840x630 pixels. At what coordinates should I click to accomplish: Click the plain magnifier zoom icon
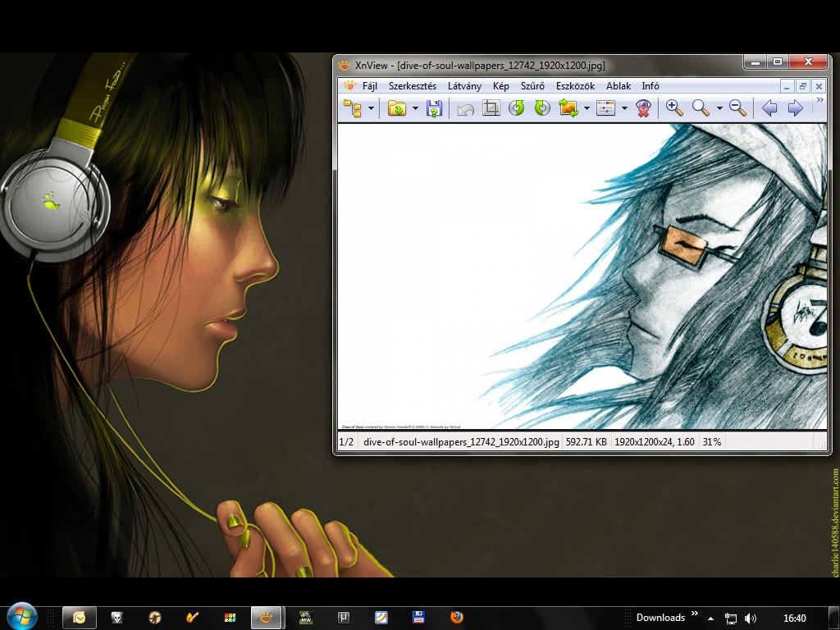701,108
